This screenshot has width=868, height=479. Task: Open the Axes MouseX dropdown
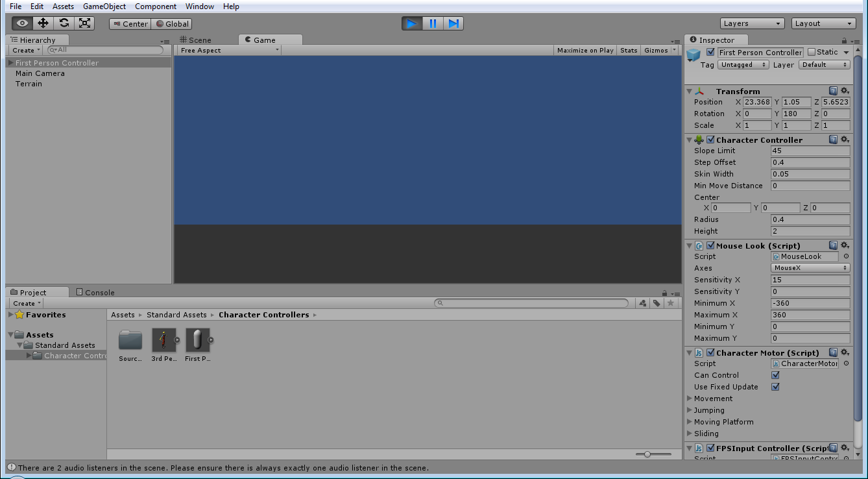(810, 267)
